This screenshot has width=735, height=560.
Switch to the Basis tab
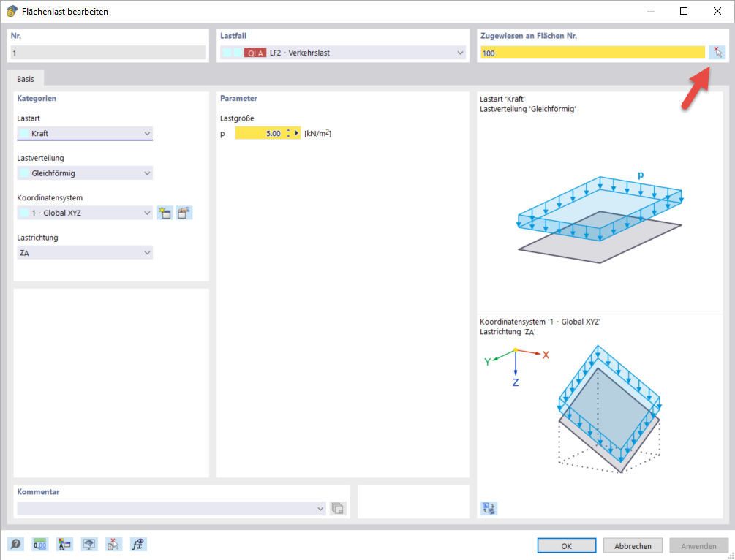point(26,78)
